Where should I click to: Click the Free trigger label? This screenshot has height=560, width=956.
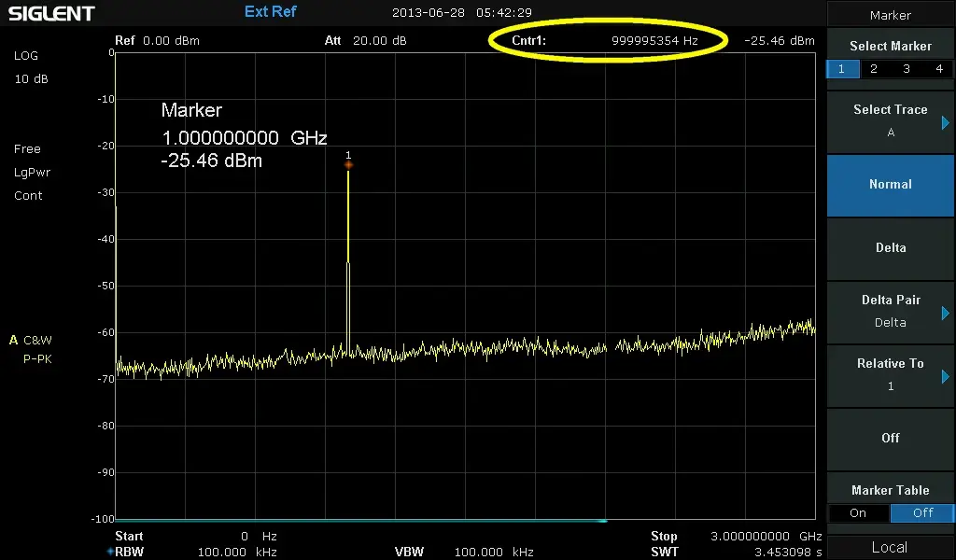[x=27, y=148]
